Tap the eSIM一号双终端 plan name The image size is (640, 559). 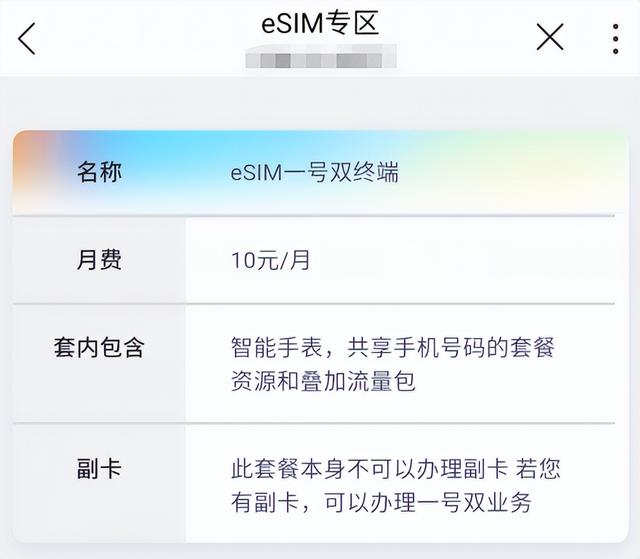315,172
